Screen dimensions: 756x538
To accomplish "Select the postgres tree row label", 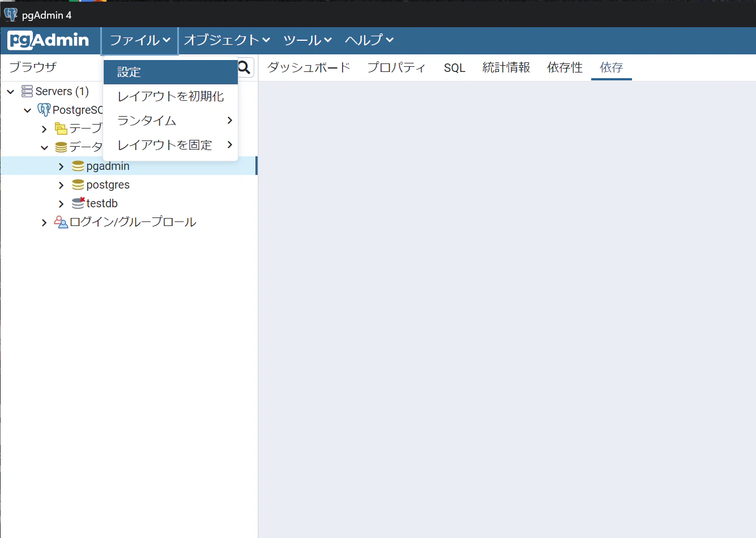I will tap(108, 185).
